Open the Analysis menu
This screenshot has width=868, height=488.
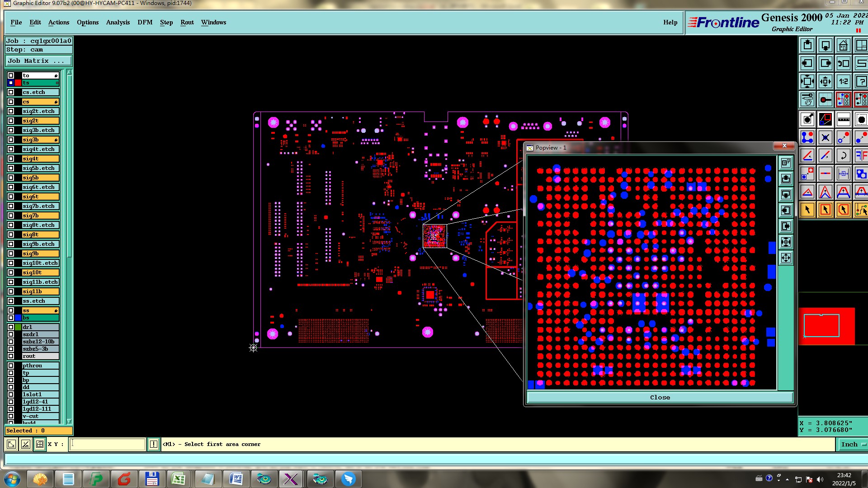(118, 22)
